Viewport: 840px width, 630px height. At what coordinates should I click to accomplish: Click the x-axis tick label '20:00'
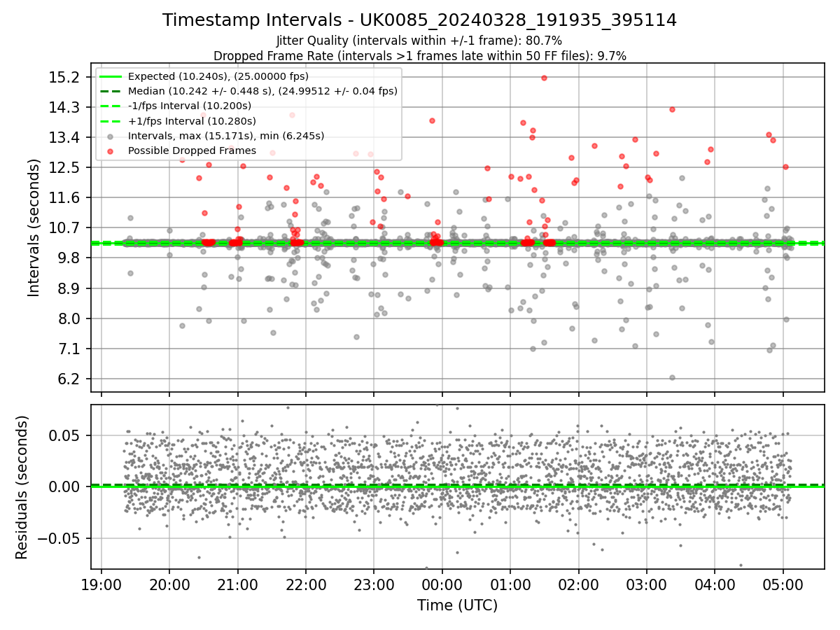tap(169, 584)
